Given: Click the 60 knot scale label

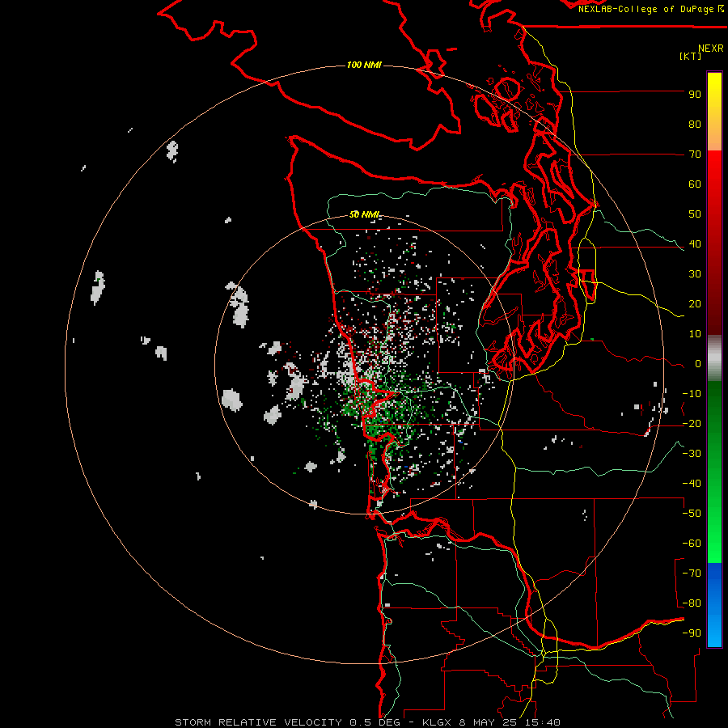Looking at the screenshot, I should click(695, 184).
